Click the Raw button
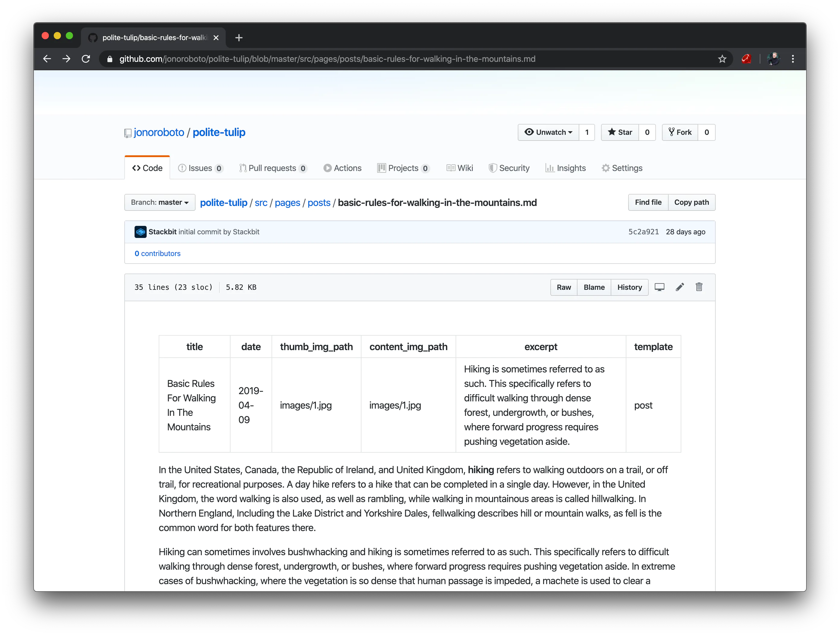 point(564,287)
